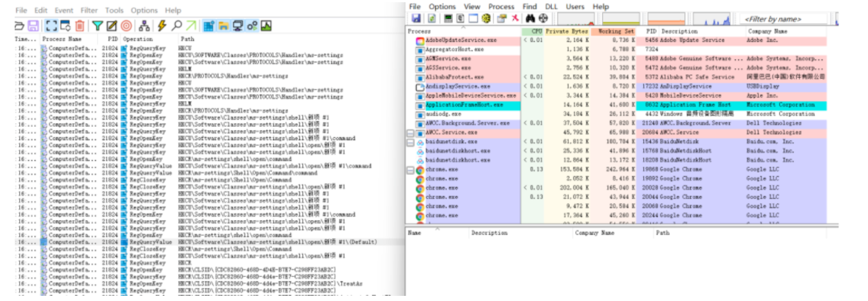Collapse the AWCC.Service.exe tree node
This screenshot has height=301, width=868.
click(410, 133)
